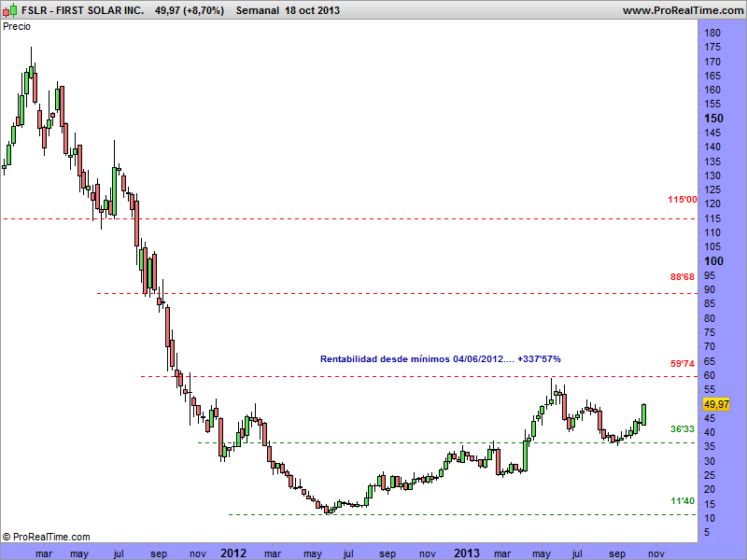Click the 2013 year label on time axis

point(466,553)
